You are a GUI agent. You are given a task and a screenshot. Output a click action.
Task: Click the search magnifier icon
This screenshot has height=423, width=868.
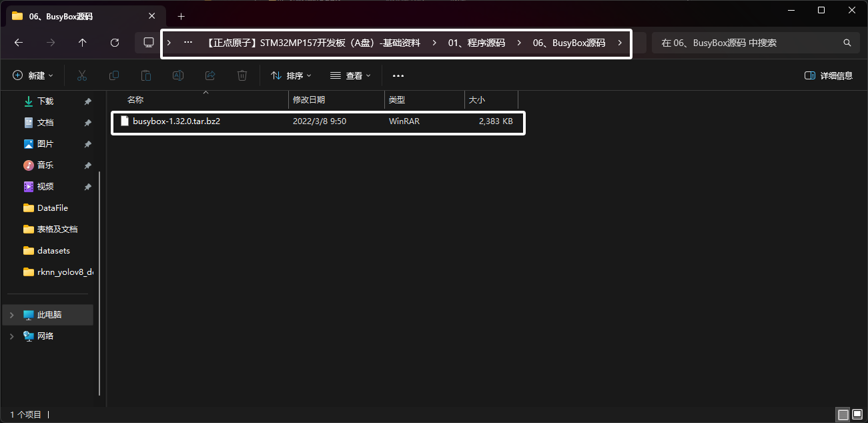tap(847, 43)
